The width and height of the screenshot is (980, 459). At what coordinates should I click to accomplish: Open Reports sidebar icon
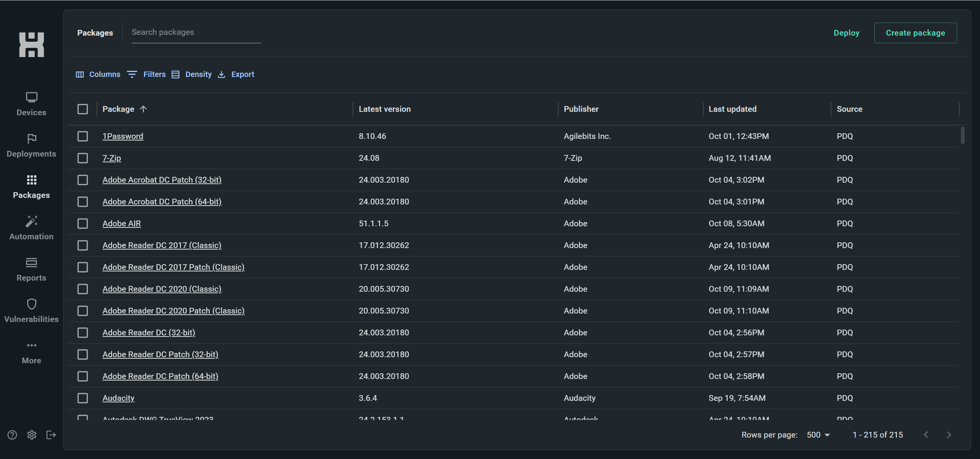point(31,263)
